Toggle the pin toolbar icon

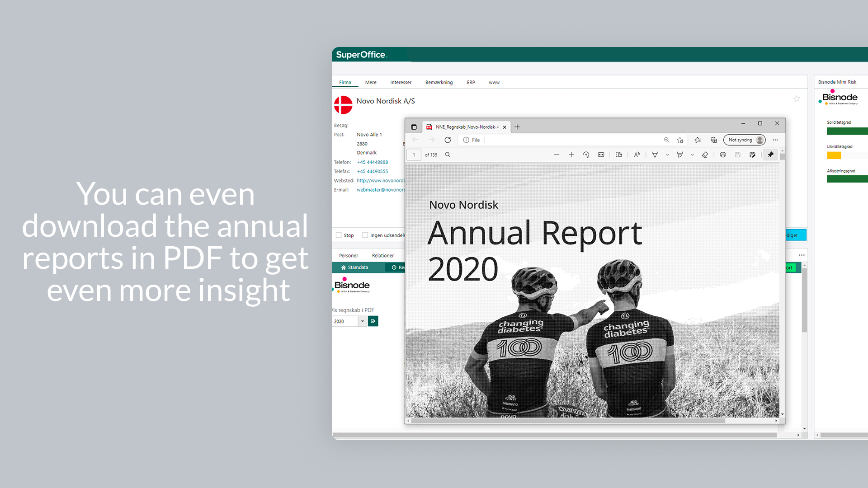point(771,155)
